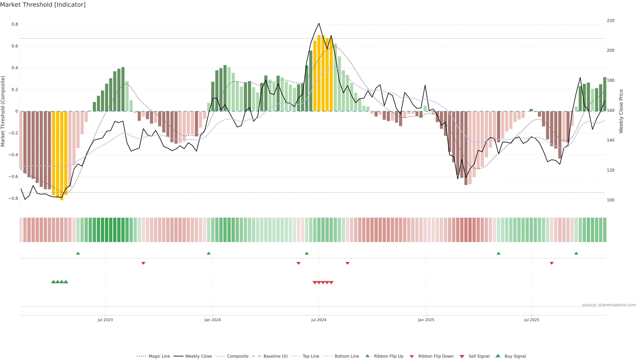Click the Buy Signal legend item
Image resolution: width=644 pixels, height=362 pixels.
[x=515, y=356]
